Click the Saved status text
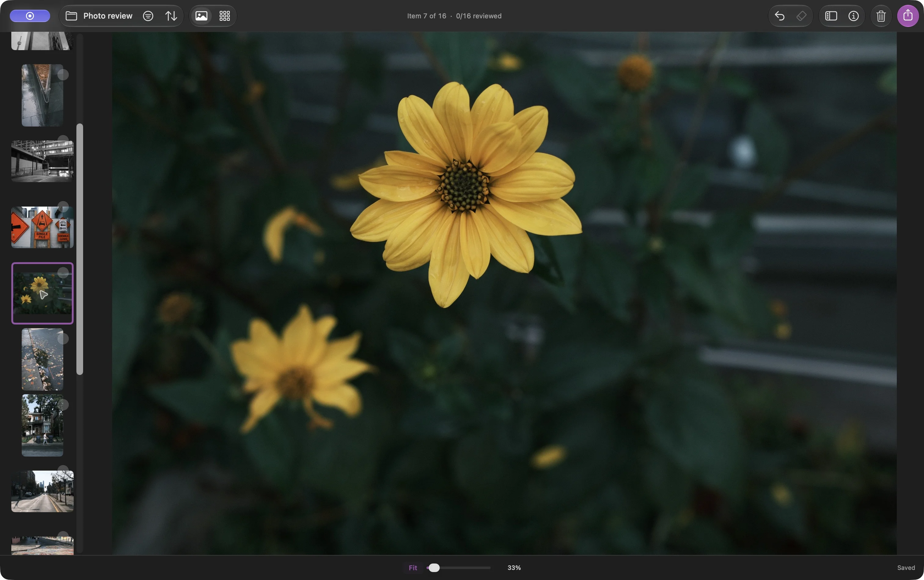The height and width of the screenshot is (580, 924). click(906, 568)
